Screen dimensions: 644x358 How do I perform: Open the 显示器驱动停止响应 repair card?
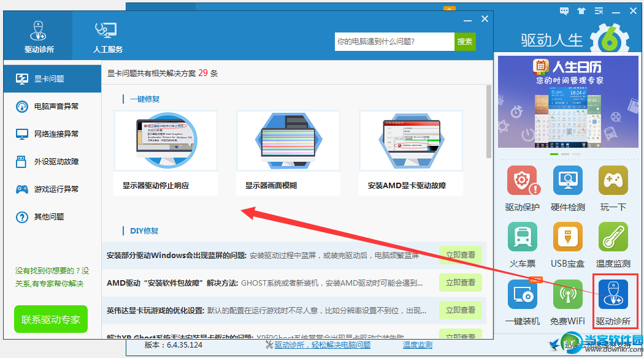[166, 153]
